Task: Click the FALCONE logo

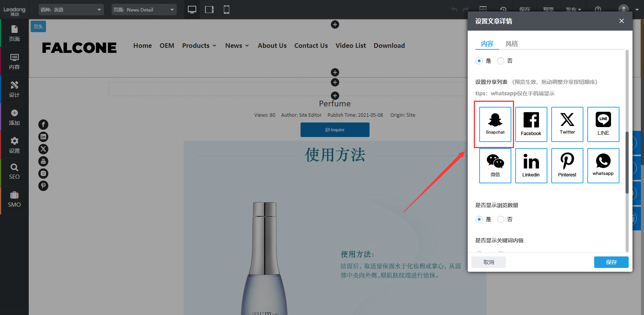Action: point(79,47)
